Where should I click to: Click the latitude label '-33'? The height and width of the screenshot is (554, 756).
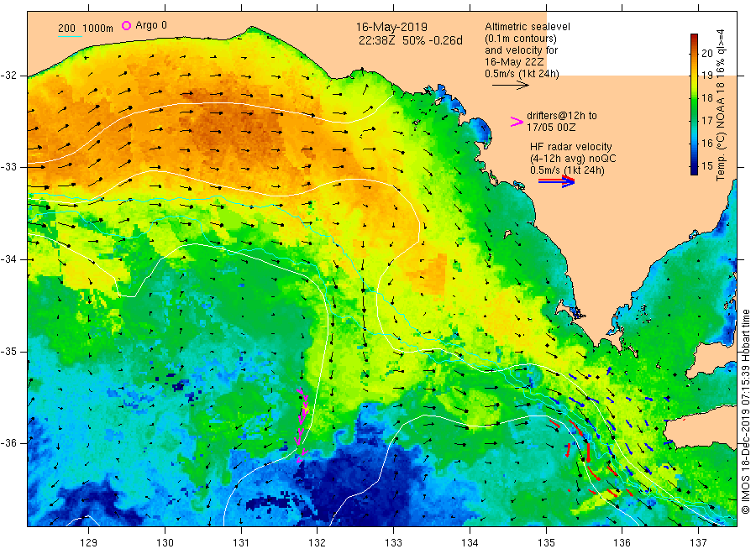[x=9, y=167]
